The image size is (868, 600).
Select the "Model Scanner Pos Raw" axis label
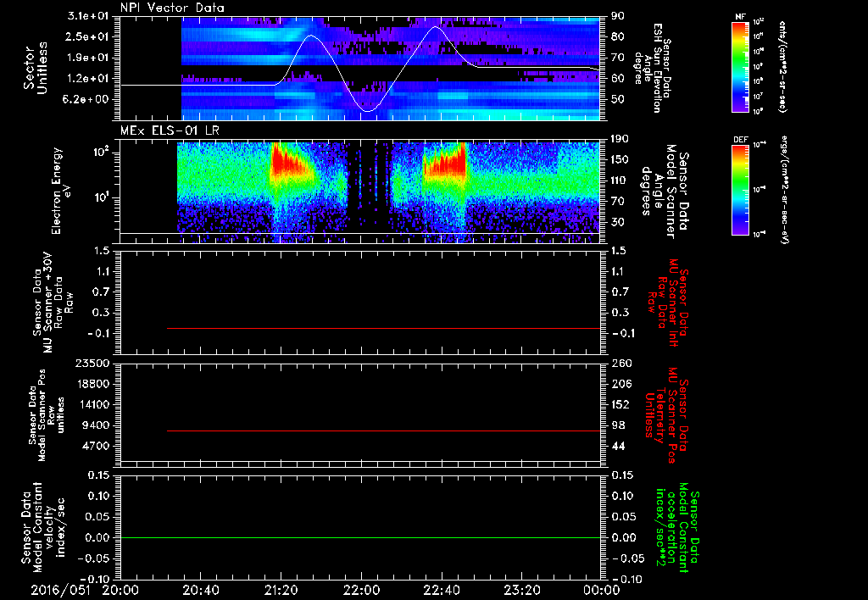(x=47, y=415)
